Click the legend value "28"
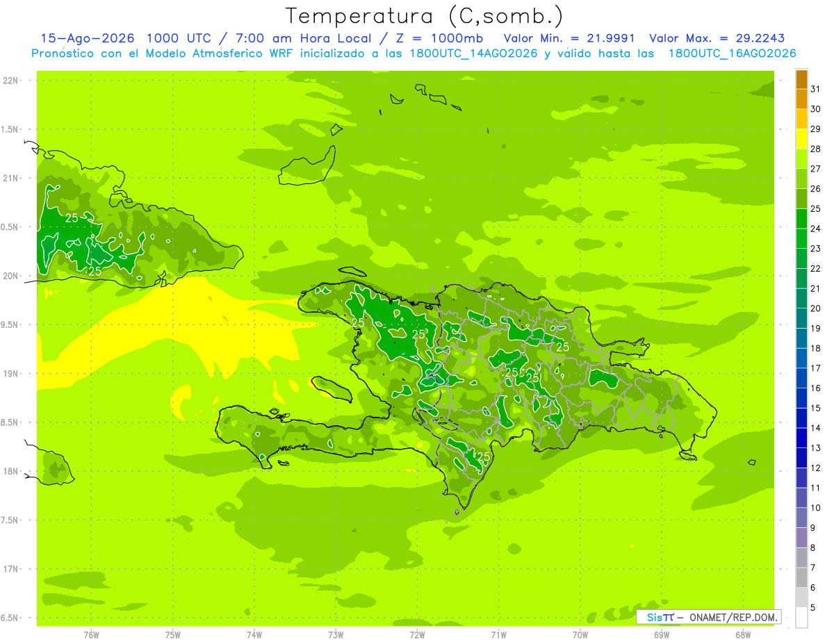 [816, 149]
